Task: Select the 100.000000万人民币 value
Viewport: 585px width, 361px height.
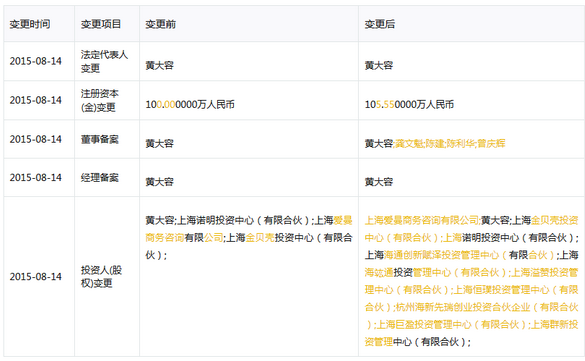Action: click(x=190, y=104)
